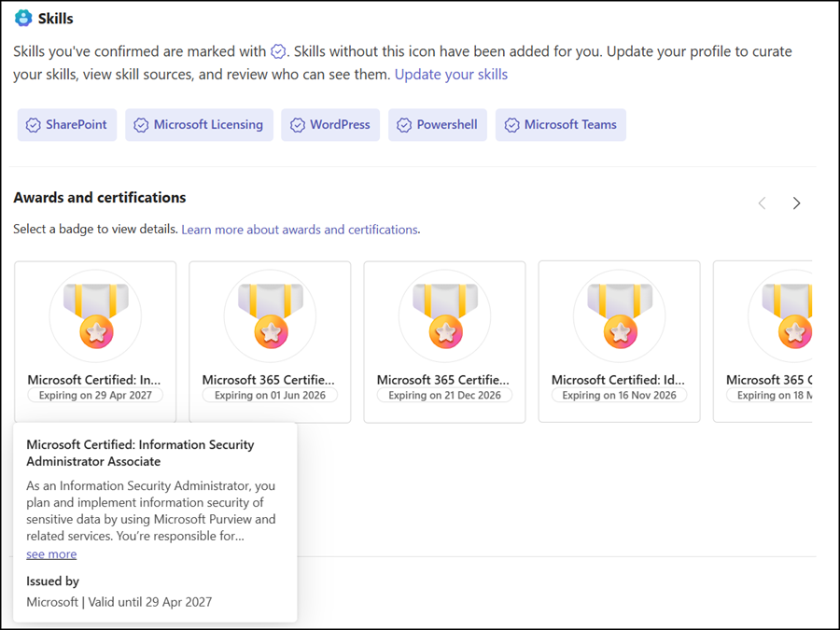
Task: Click the Expiring on 01 Jun 2026 label
Action: click(x=270, y=396)
